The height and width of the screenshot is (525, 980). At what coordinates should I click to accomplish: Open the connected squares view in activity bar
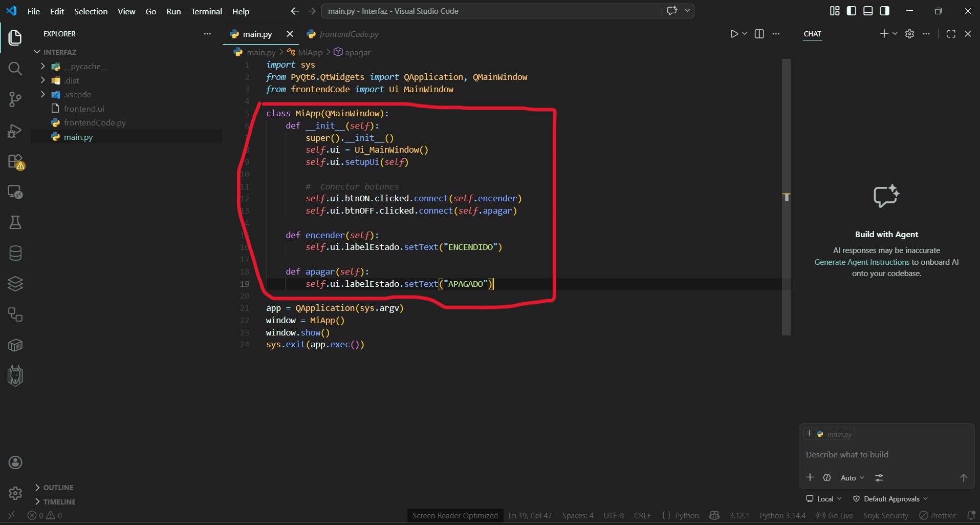[x=15, y=314]
